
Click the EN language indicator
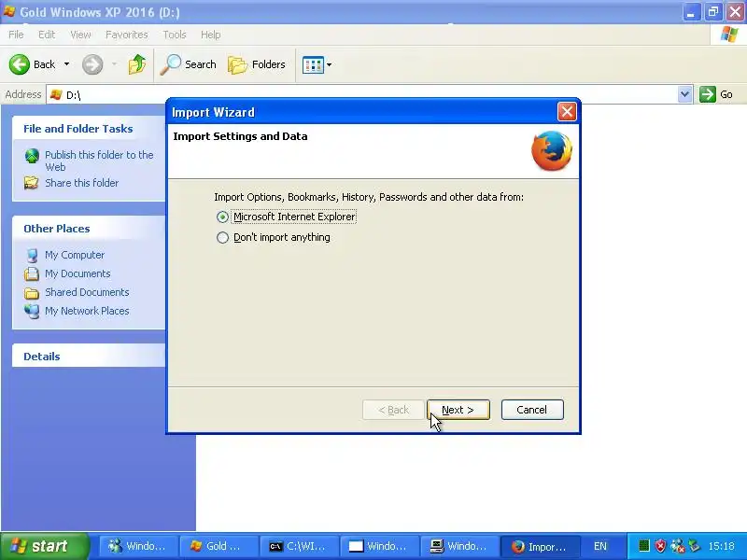[x=600, y=546]
